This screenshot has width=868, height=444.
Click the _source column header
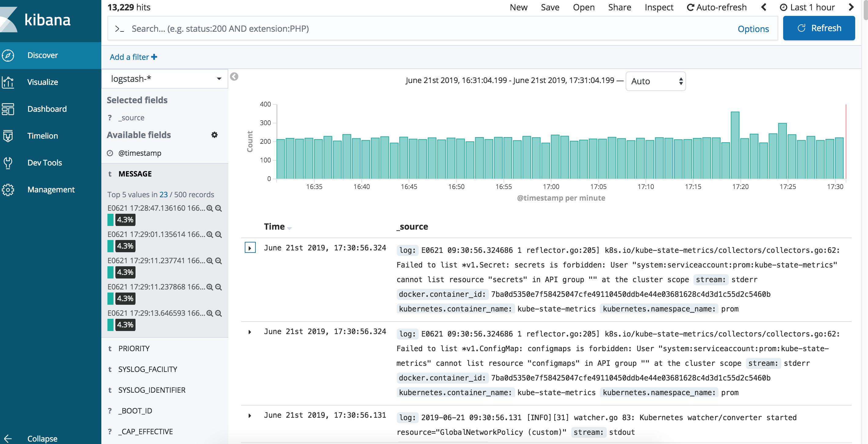(x=412, y=227)
